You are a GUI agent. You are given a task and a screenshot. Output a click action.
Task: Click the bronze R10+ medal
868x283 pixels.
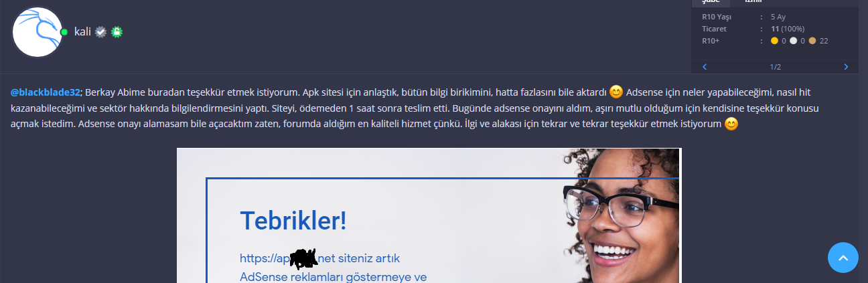[x=812, y=41]
